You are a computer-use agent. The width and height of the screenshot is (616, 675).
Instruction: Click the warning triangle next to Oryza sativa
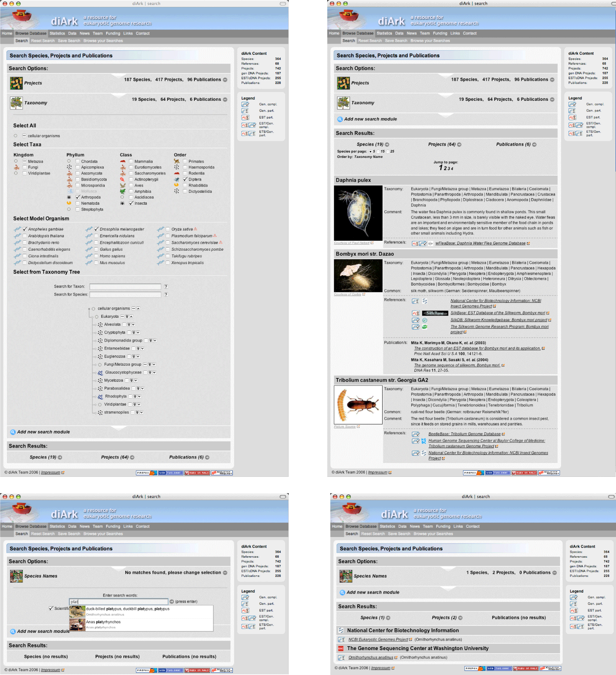coord(195,229)
